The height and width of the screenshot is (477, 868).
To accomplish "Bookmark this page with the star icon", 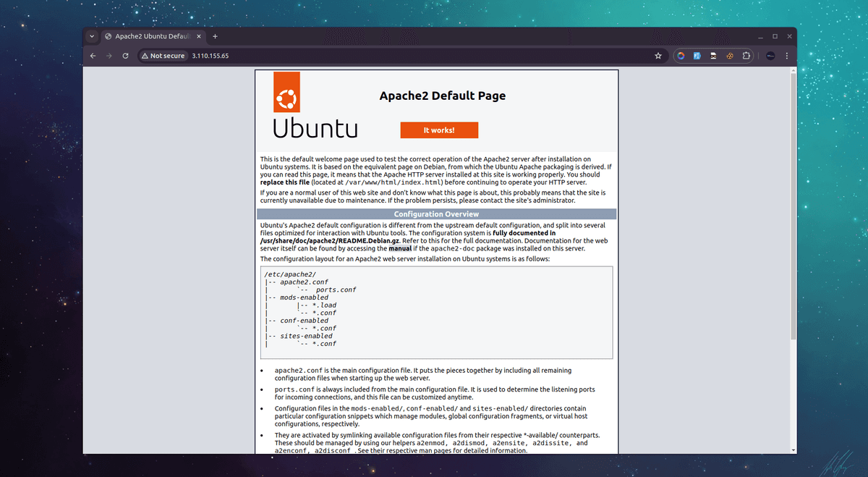I will 658,56.
